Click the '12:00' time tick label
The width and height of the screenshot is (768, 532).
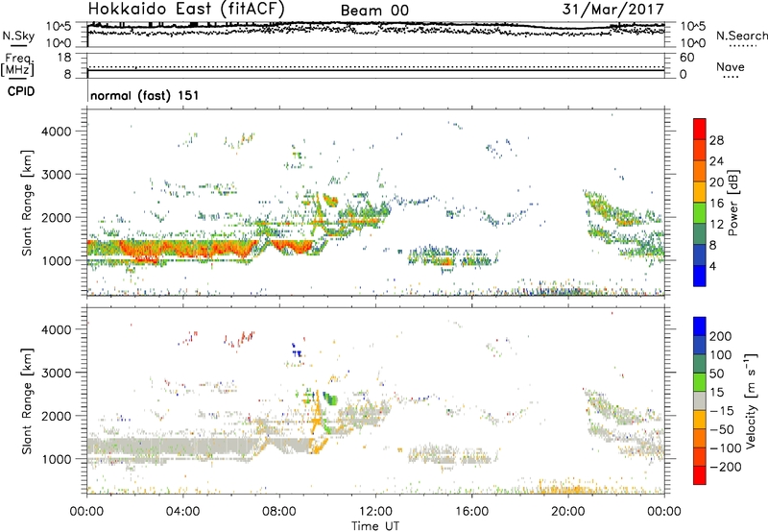click(375, 512)
